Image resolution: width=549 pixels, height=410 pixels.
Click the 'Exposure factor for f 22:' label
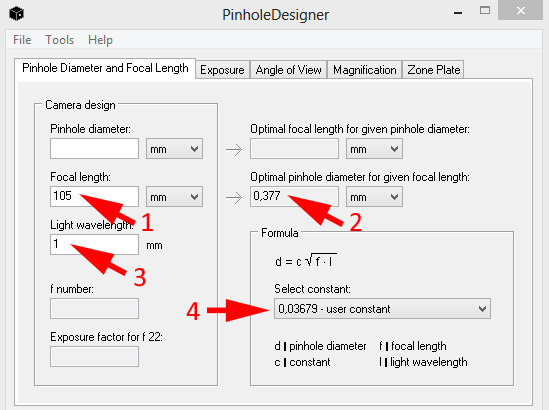pyautogui.click(x=106, y=337)
